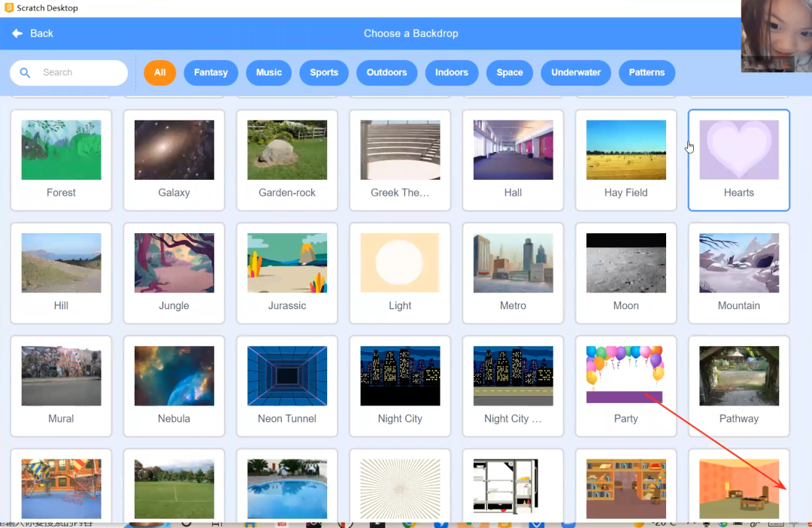Filter backdrops by Outdoors

coord(387,72)
